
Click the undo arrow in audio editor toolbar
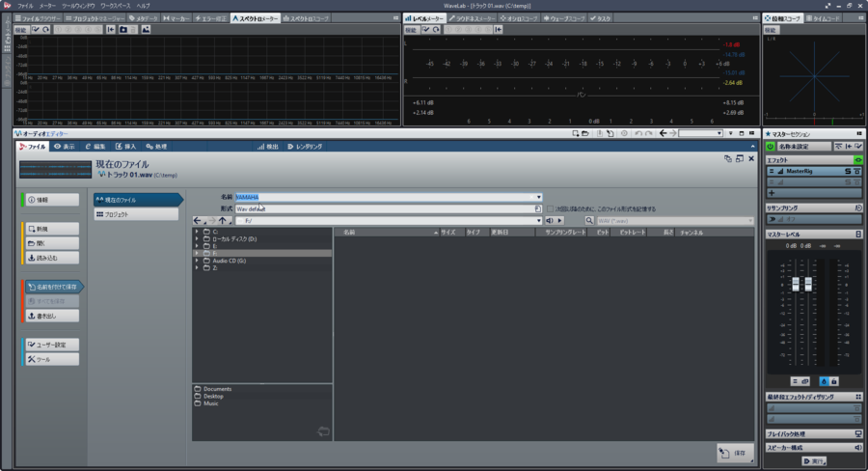point(638,133)
